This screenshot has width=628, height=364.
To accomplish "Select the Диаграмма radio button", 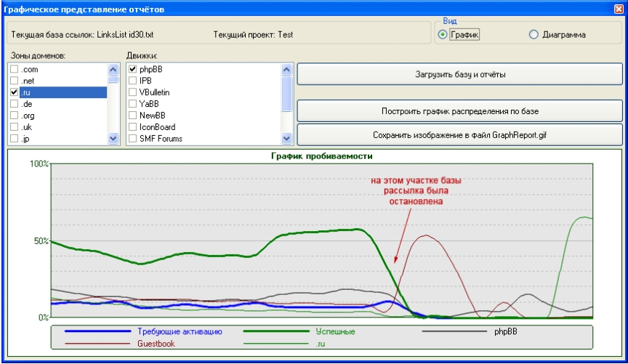I will [x=534, y=35].
